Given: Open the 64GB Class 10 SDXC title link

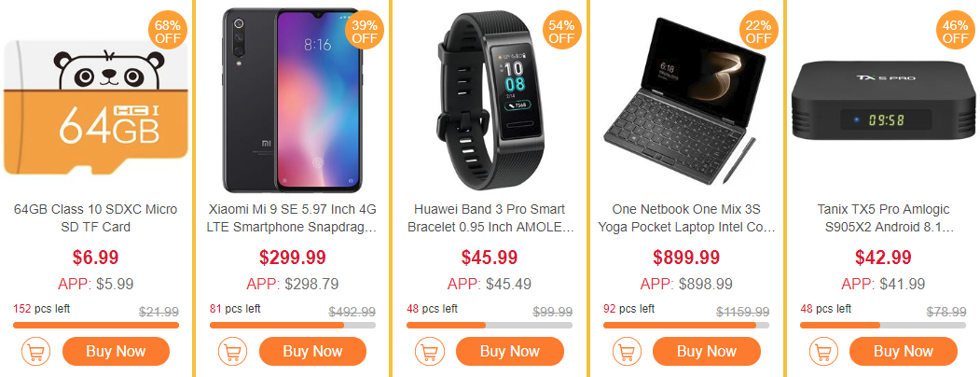Looking at the screenshot, I should 96,217.
